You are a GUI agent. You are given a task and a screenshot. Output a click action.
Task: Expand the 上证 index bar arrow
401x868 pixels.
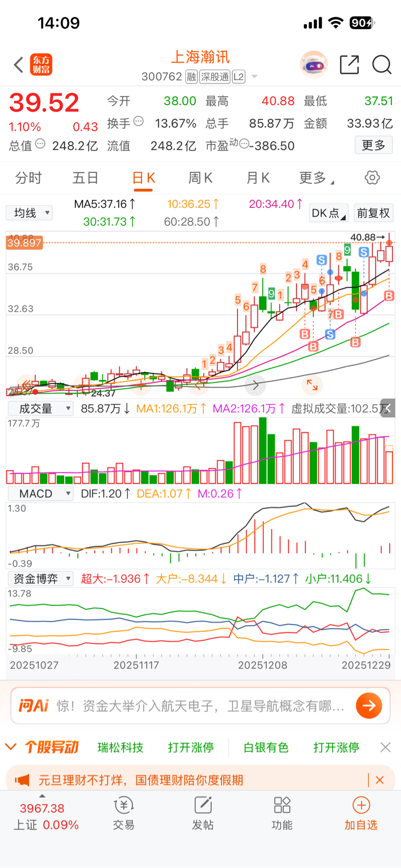[42, 796]
